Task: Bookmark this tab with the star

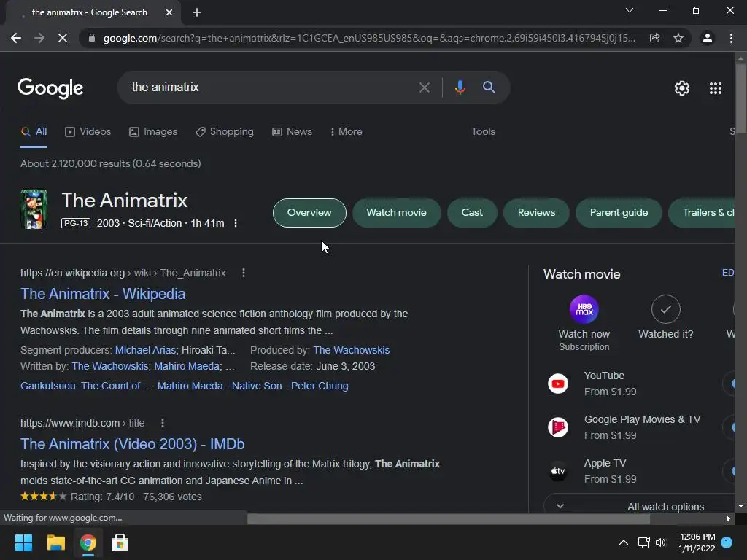Action: (x=678, y=38)
